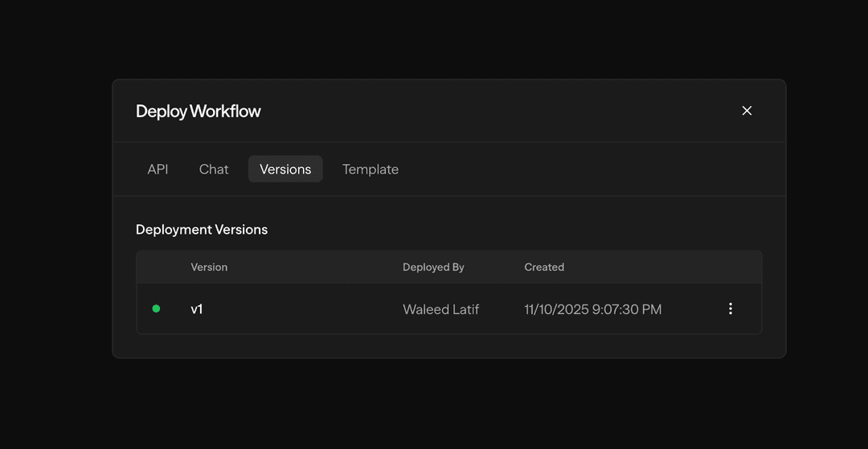This screenshot has width=868, height=449.
Task: Select the v1 version name
Action: 197,309
